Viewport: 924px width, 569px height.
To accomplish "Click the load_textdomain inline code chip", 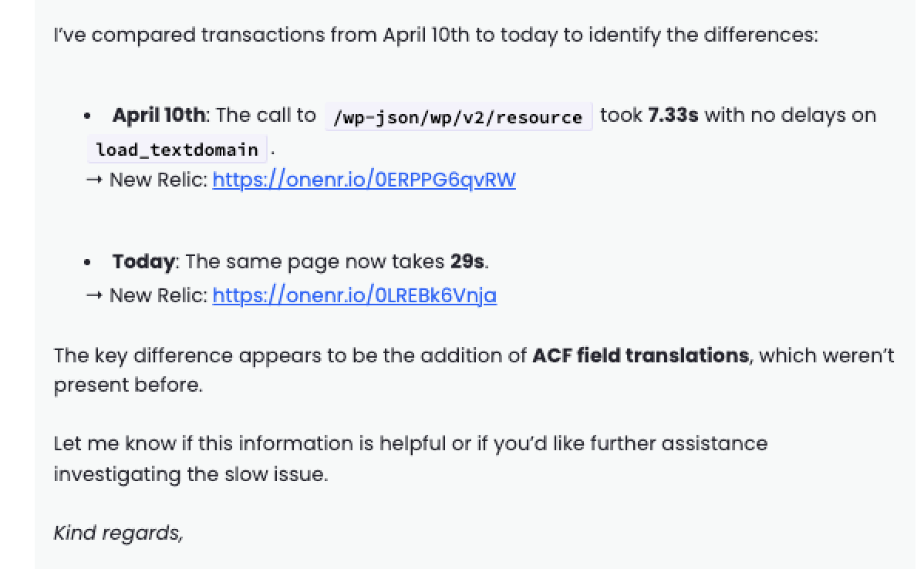I will click(177, 149).
